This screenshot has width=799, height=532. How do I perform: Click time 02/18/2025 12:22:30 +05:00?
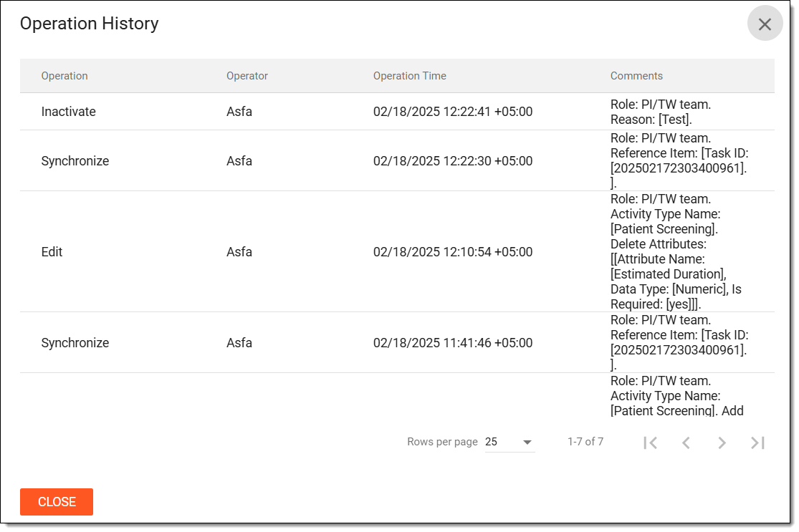(452, 161)
